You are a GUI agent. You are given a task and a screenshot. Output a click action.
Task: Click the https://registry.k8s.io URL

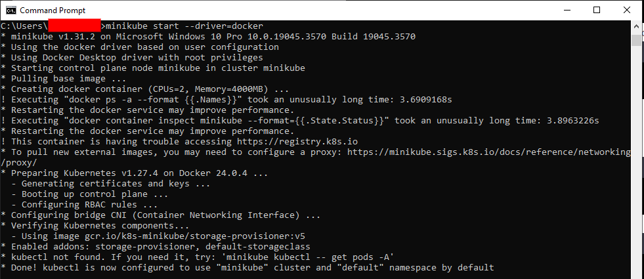coord(297,142)
